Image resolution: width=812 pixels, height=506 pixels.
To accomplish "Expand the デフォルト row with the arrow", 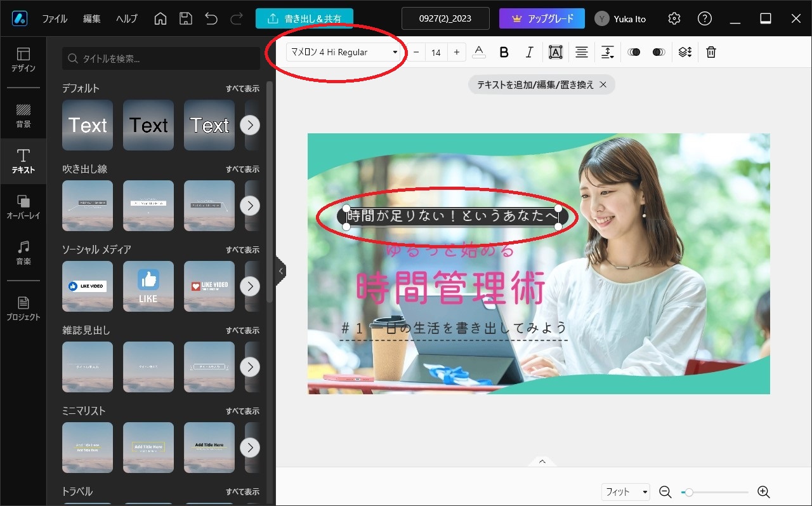I will (250, 125).
